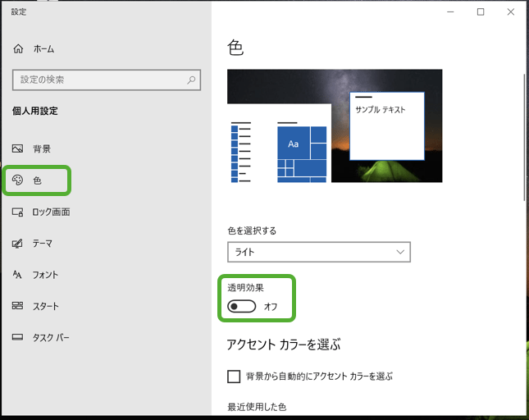This screenshot has height=420, width=529.
Task: Click the スタート icon
Action: [17, 306]
